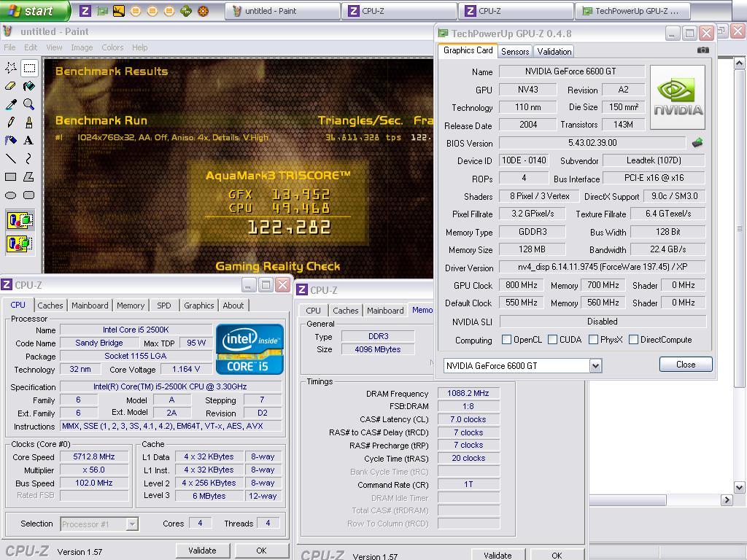Click the orange gear quick launch icon
747x560 pixels.
coord(203,10)
